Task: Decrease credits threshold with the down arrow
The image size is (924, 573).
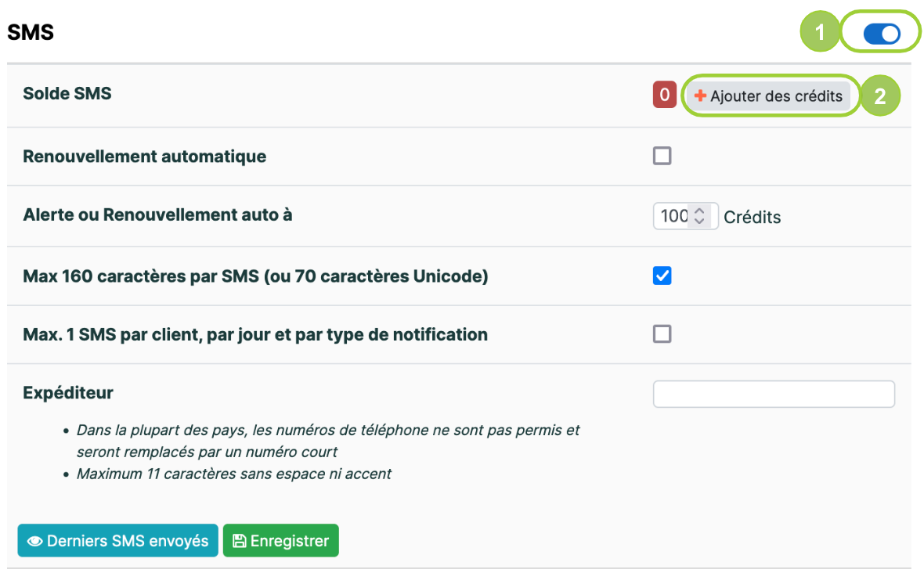Action: point(699,221)
